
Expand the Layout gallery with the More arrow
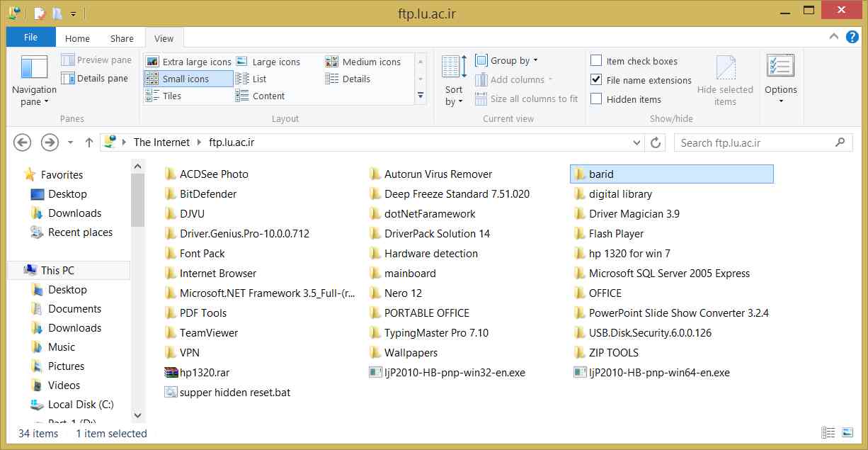coord(421,96)
